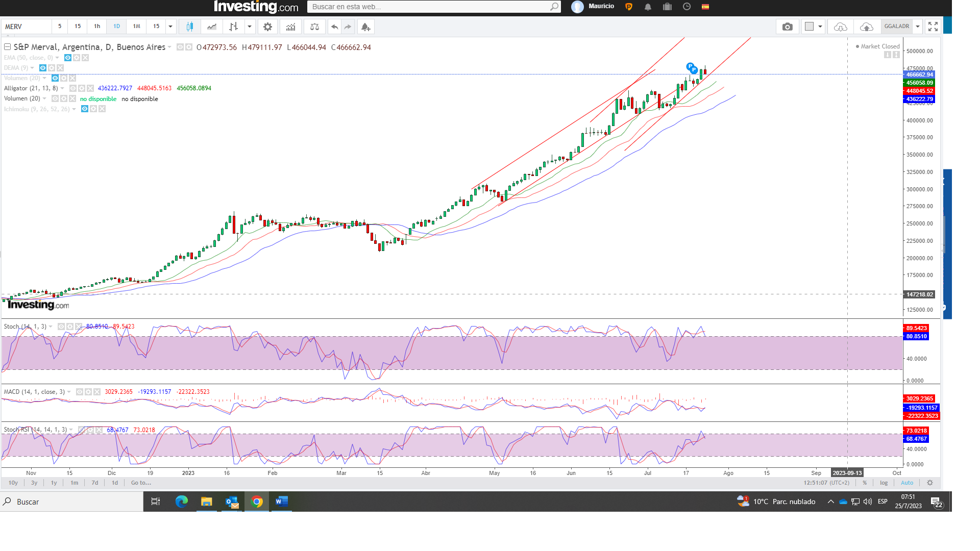980x551 pixels.
Task: Select the 1h timeframe tab
Action: [97, 27]
